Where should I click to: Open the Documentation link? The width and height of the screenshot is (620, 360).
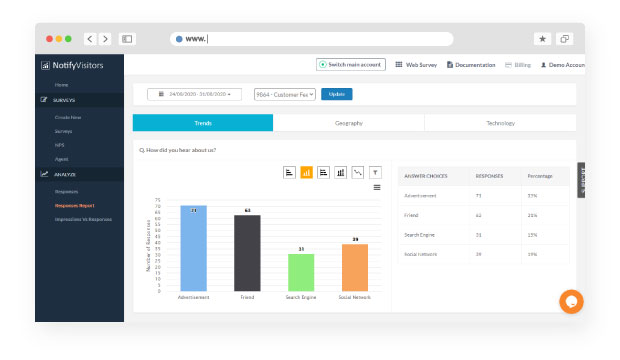(x=471, y=65)
